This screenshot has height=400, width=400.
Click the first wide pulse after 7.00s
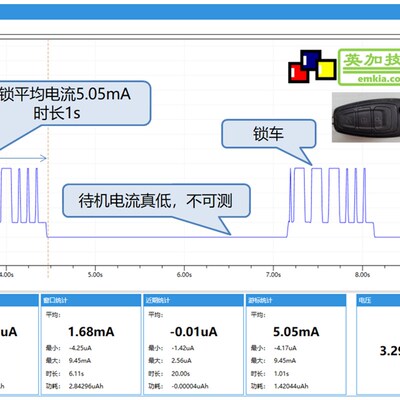click(x=299, y=195)
